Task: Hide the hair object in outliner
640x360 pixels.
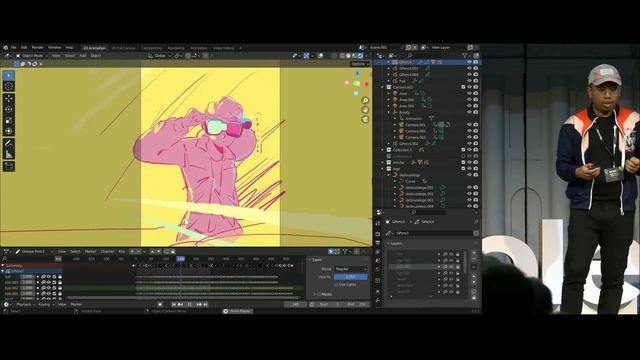Action: click(469, 81)
